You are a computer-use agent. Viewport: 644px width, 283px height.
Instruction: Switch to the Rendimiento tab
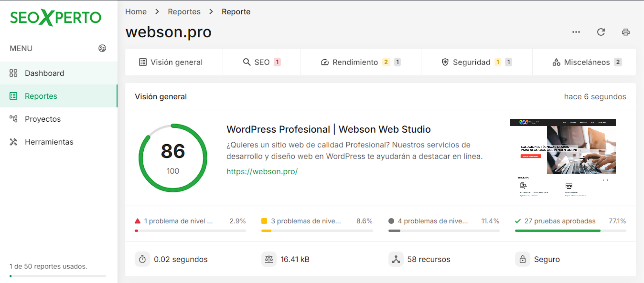click(x=361, y=62)
